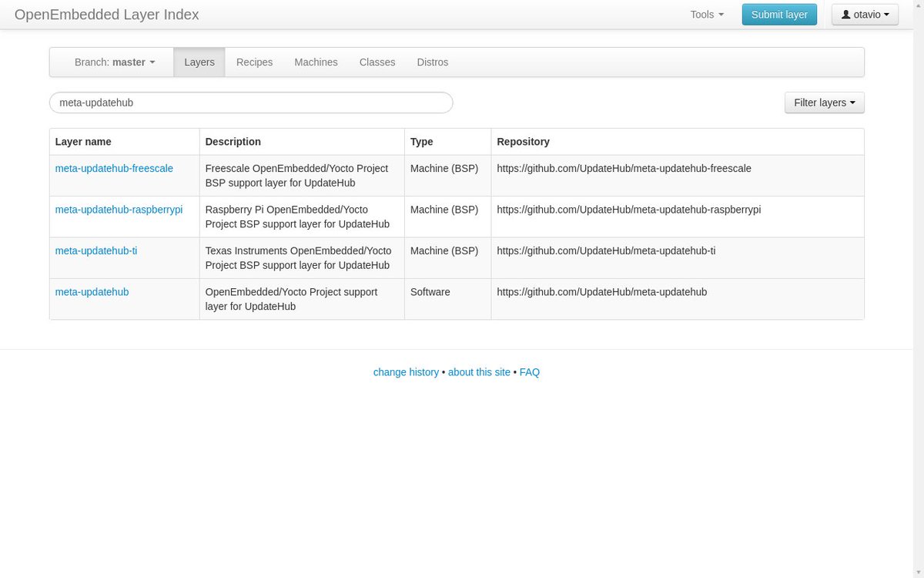Click the user icon next to otavio
The height and width of the screenshot is (578, 924).
[845, 15]
